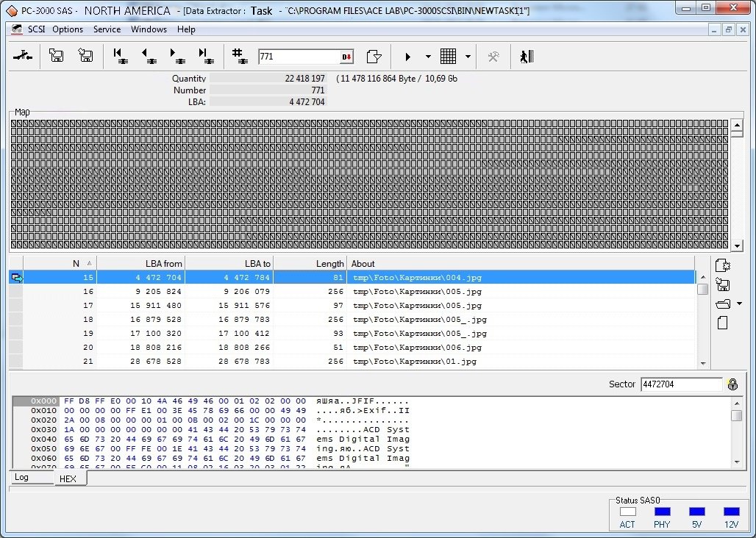Image resolution: width=756 pixels, height=538 pixels.
Task: Click the hex view scrollbar up arrow
Action: click(737, 403)
